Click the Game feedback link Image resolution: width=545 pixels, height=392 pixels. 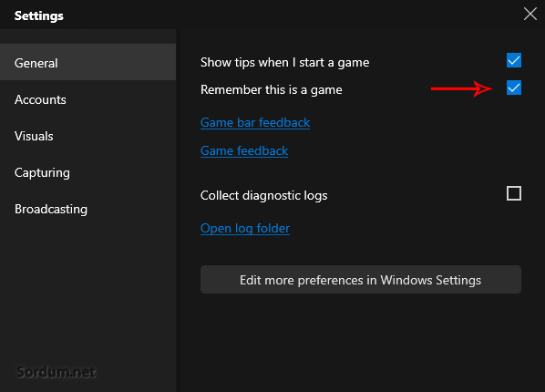point(244,151)
